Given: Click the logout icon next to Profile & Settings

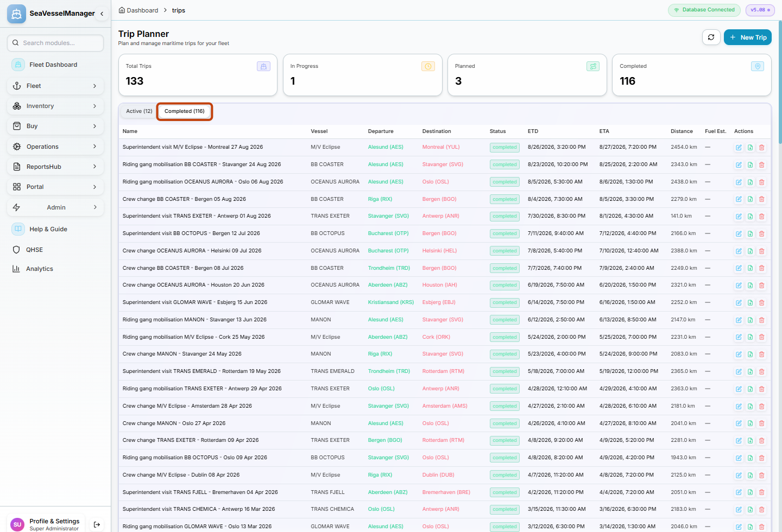Looking at the screenshot, I should click(97, 524).
